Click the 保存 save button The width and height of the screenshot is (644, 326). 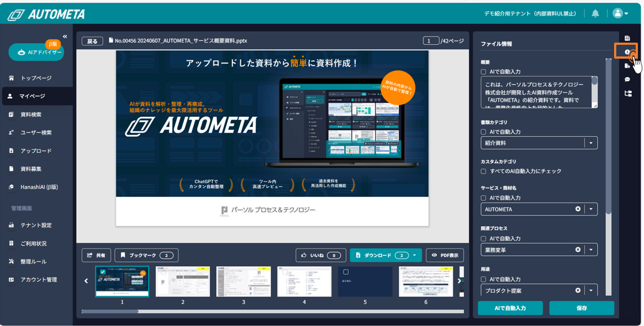tap(581, 308)
